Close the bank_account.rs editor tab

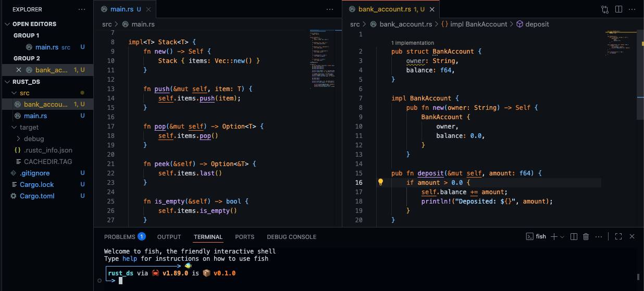point(432,9)
